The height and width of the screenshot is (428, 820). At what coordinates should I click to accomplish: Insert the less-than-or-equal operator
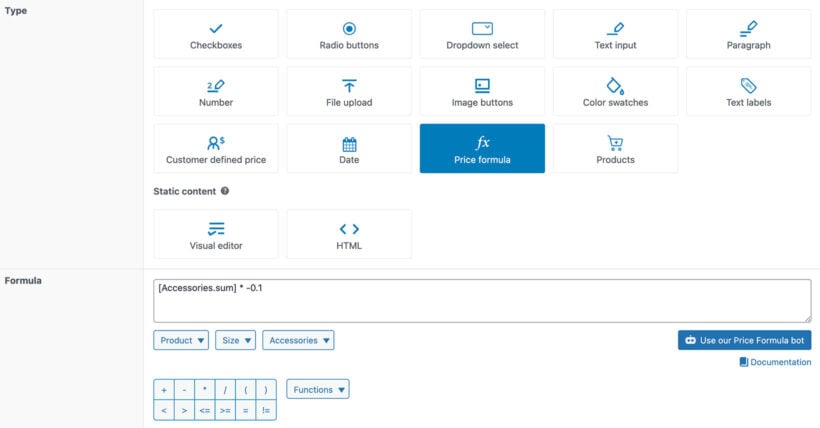pyautogui.click(x=204, y=410)
